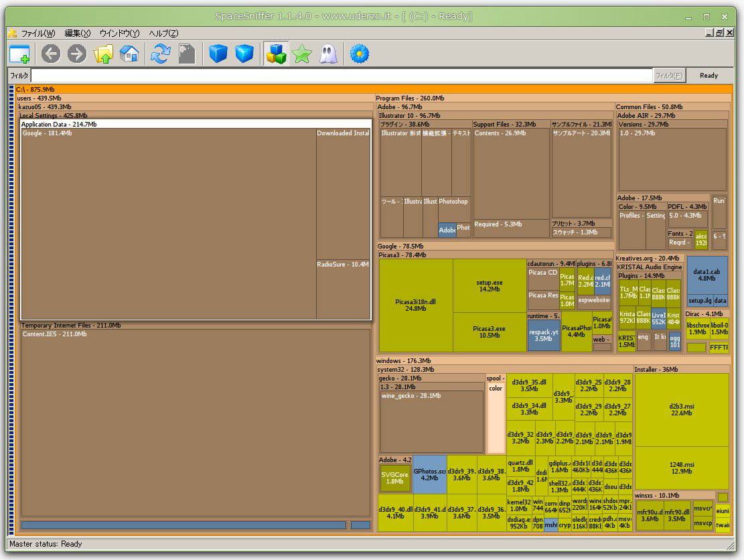Viewport: 744px width, 560px height.
Task: Select the C:\ - 875.9Mb root bar
Action: click(x=374, y=89)
